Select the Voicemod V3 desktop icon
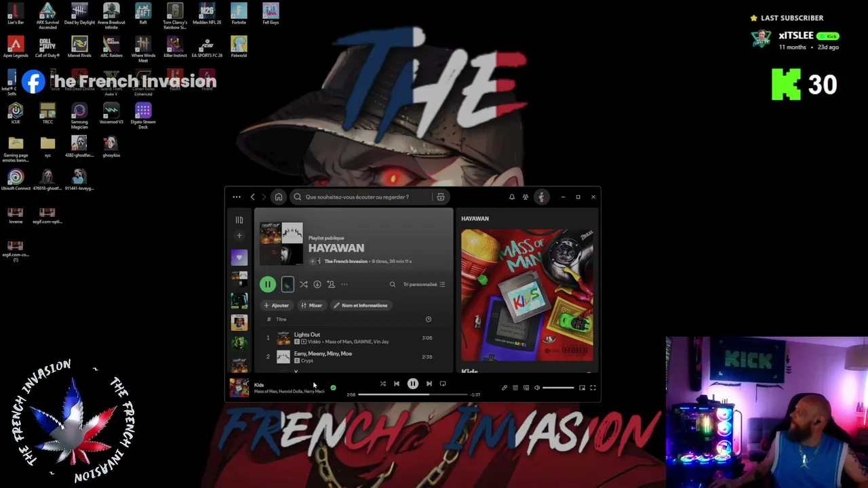The image size is (868, 488). [111, 114]
